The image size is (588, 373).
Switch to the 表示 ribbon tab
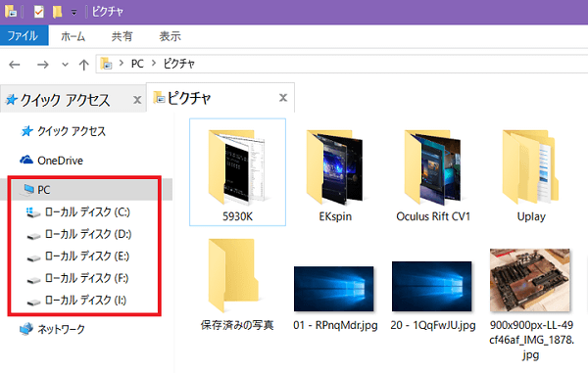(x=170, y=36)
